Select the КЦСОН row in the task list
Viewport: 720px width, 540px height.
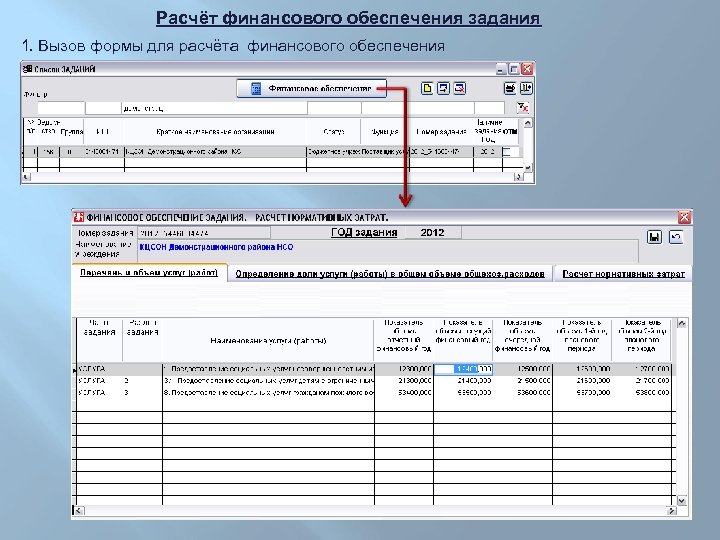coord(271,152)
